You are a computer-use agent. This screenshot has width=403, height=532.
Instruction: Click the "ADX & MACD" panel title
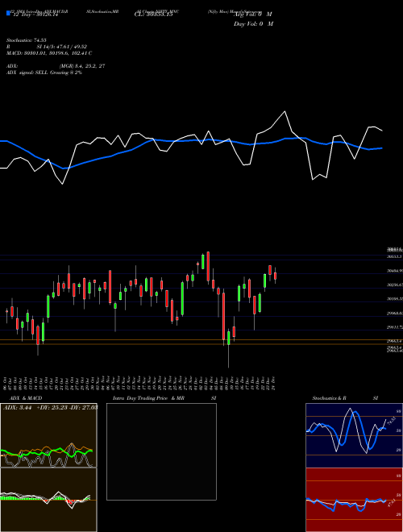(26, 398)
